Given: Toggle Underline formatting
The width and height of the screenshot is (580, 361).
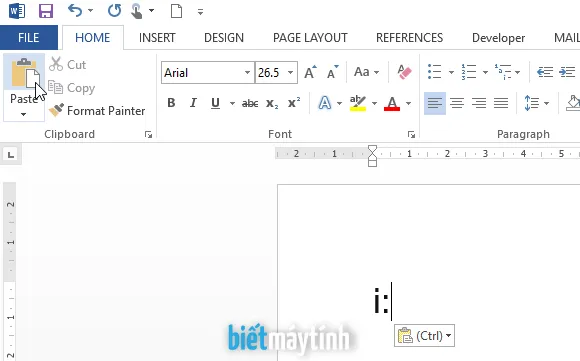Looking at the screenshot, I should pos(215,103).
